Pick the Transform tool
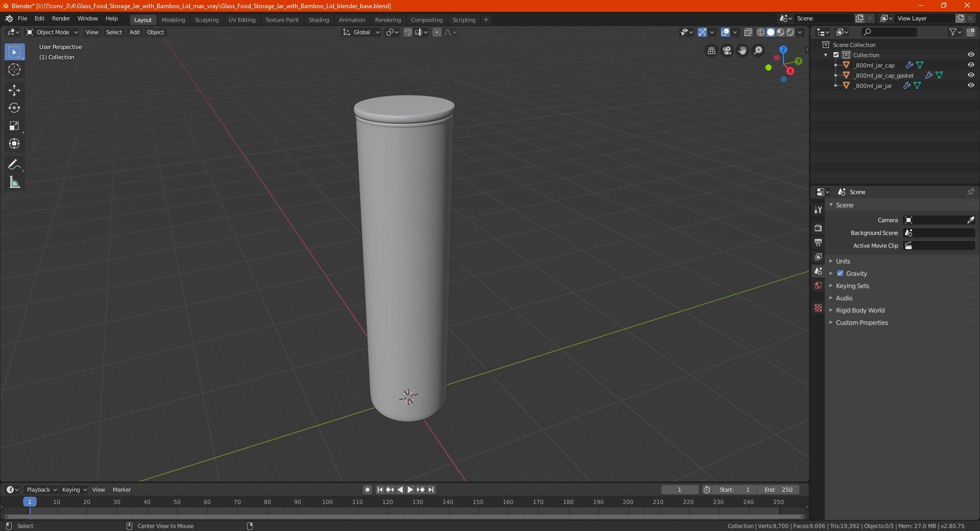980x531 pixels. pyautogui.click(x=14, y=143)
